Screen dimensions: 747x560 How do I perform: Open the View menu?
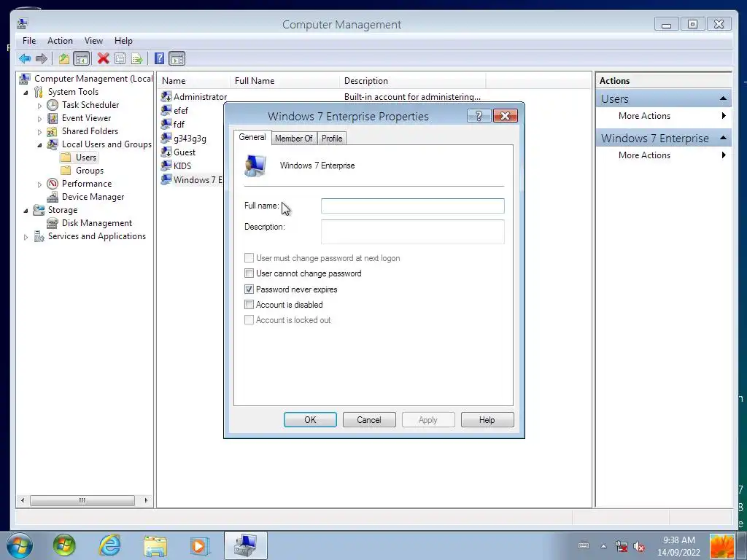[x=93, y=41]
